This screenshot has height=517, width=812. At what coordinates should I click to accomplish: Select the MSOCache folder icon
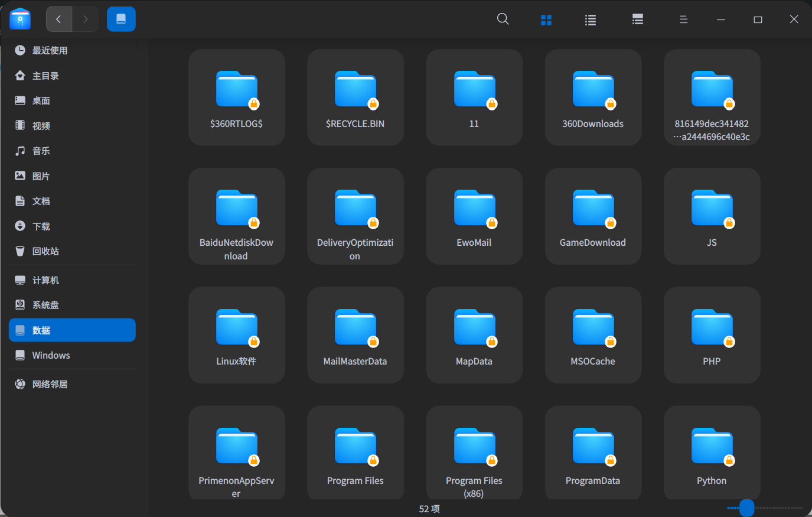(593, 327)
